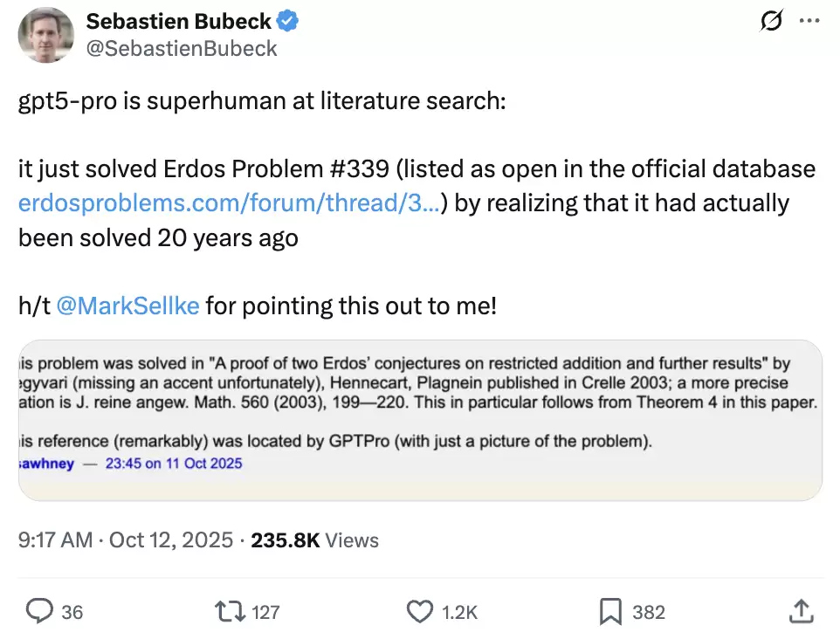Screen dimensions: 840x639
Task: View the 235.8K Views analytics
Action: click(x=314, y=540)
